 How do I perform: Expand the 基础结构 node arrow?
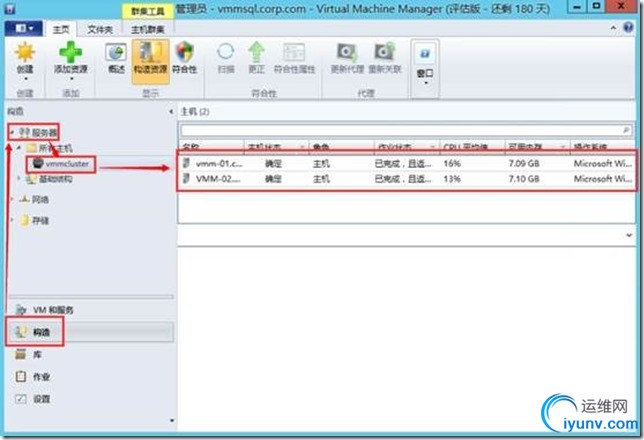point(19,179)
